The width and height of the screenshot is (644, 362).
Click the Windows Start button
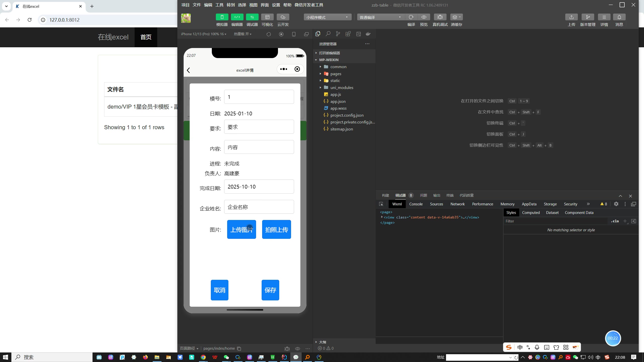(6, 357)
